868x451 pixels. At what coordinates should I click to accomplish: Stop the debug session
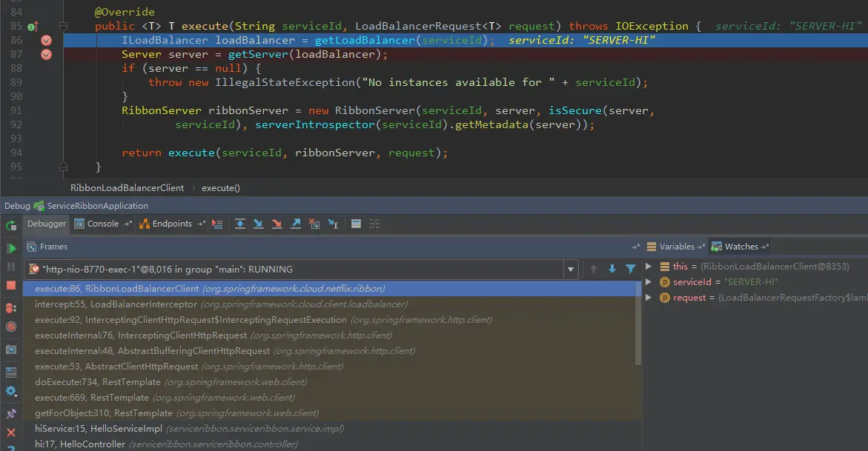tap(11, 286)
